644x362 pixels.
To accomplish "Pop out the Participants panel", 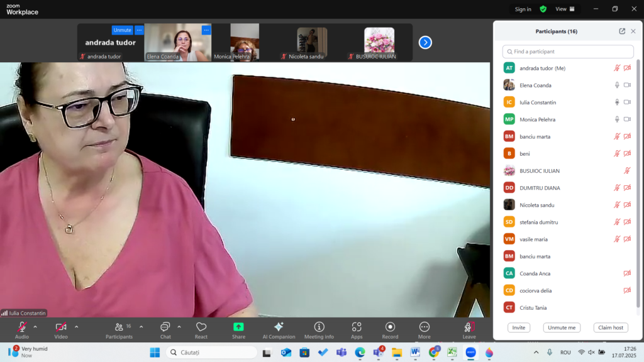I will pyautogui.click(x=622, y=31).
